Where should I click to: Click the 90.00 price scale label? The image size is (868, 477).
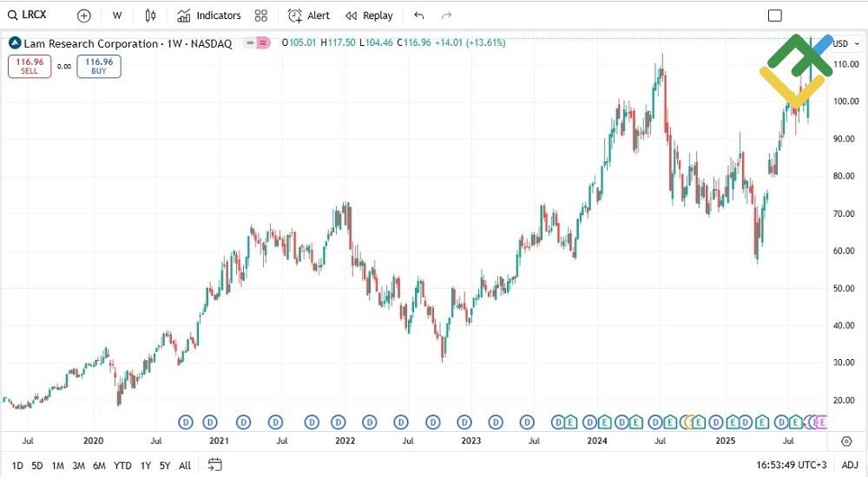pyautogui.click(x=845, y=139)
